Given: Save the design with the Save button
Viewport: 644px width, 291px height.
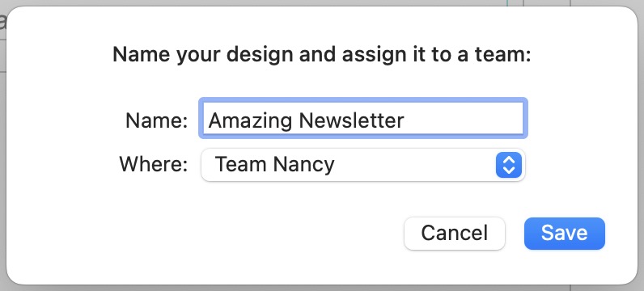Looking at the screenshot, I should click(565, 234).
